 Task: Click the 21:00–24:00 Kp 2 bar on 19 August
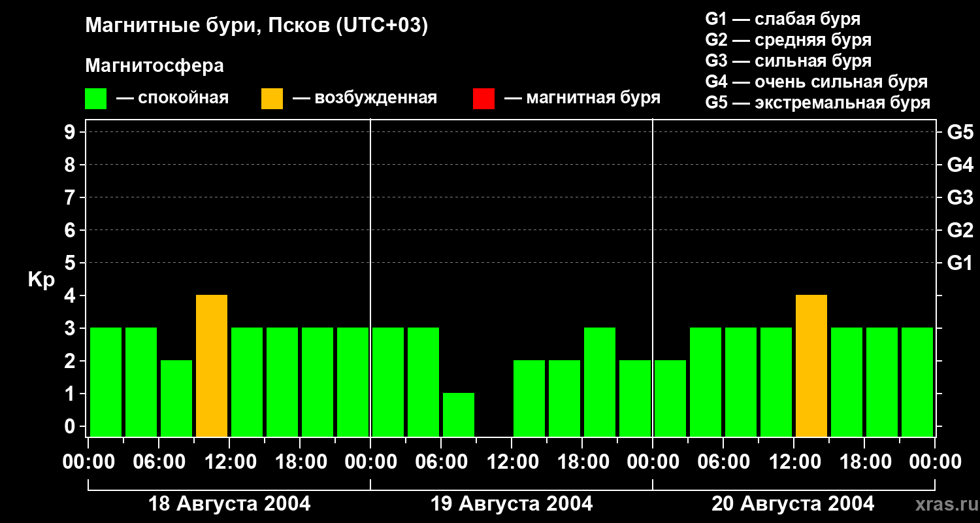pos(635,398)
